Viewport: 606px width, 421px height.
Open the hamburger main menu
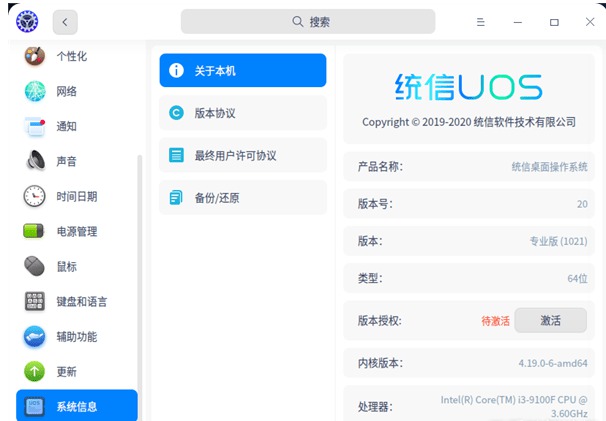point(480,22)
